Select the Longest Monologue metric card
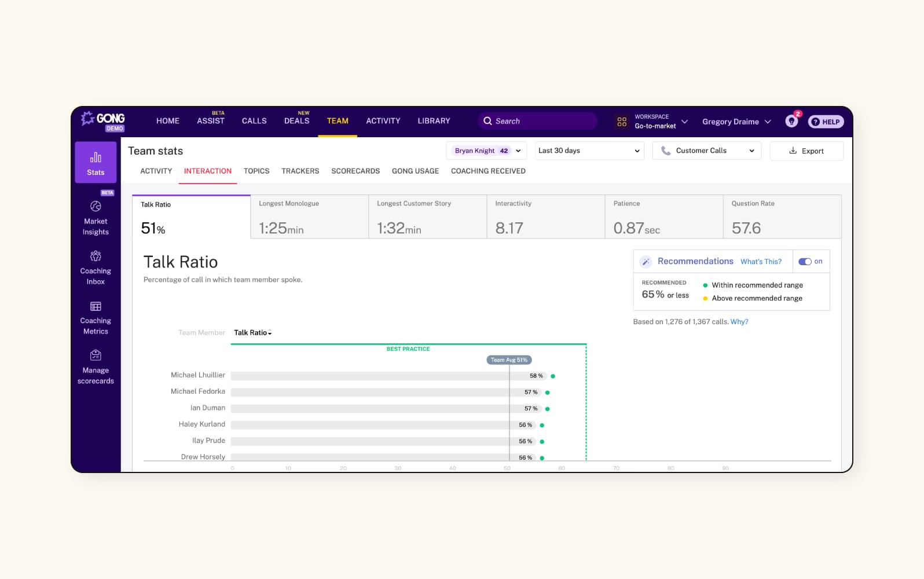Screen dimensions: 924x579 pos(309,217)
